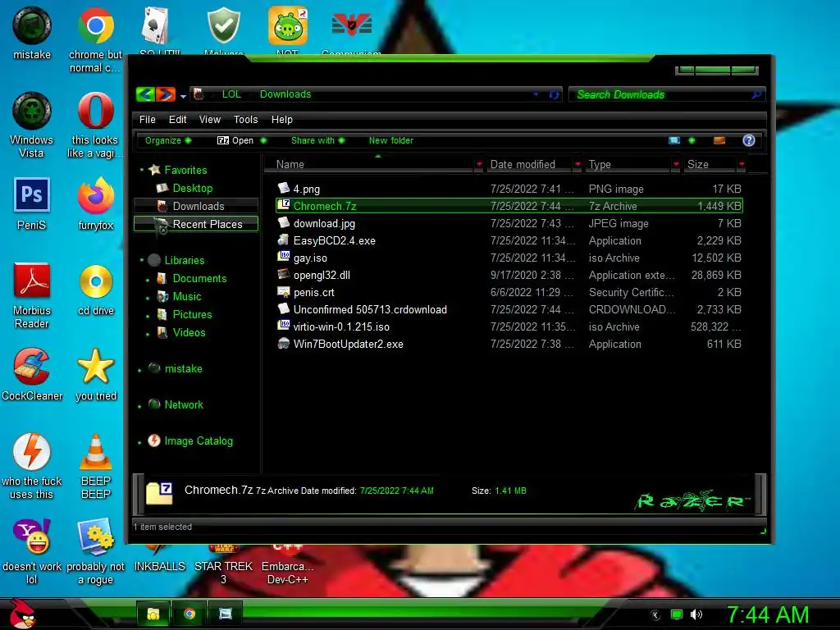Open the Edit menu

177,120
